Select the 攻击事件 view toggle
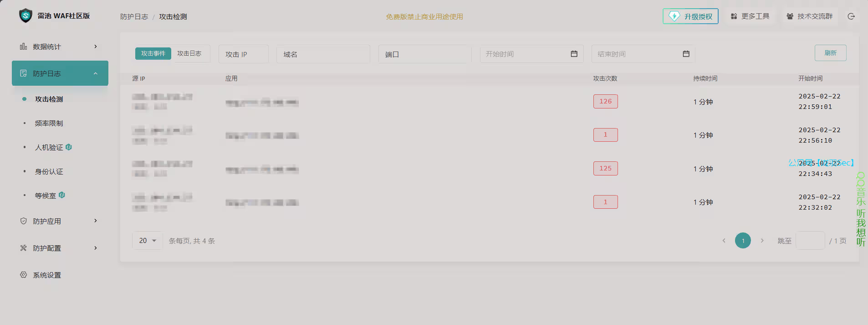This screenshot has width=868, height=325. pyautogui.click(x=153, y=53)
